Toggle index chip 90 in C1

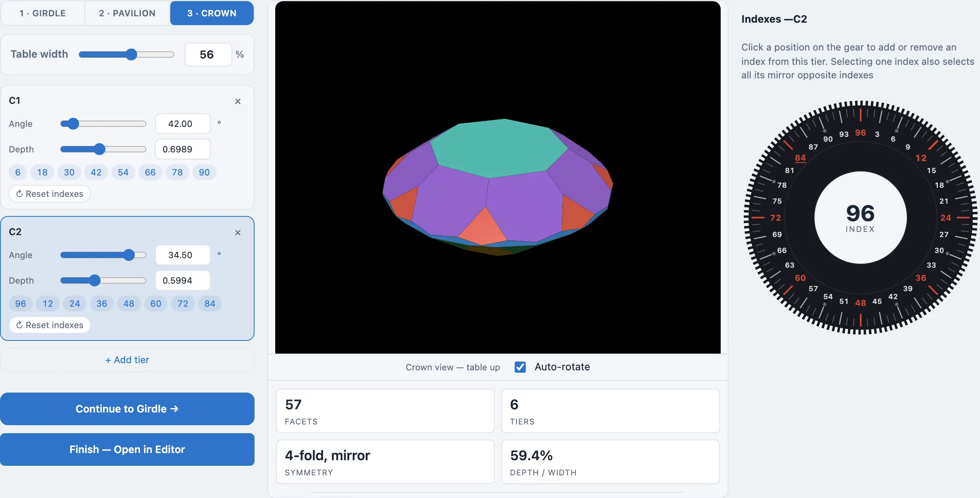(x=204, y=172)
